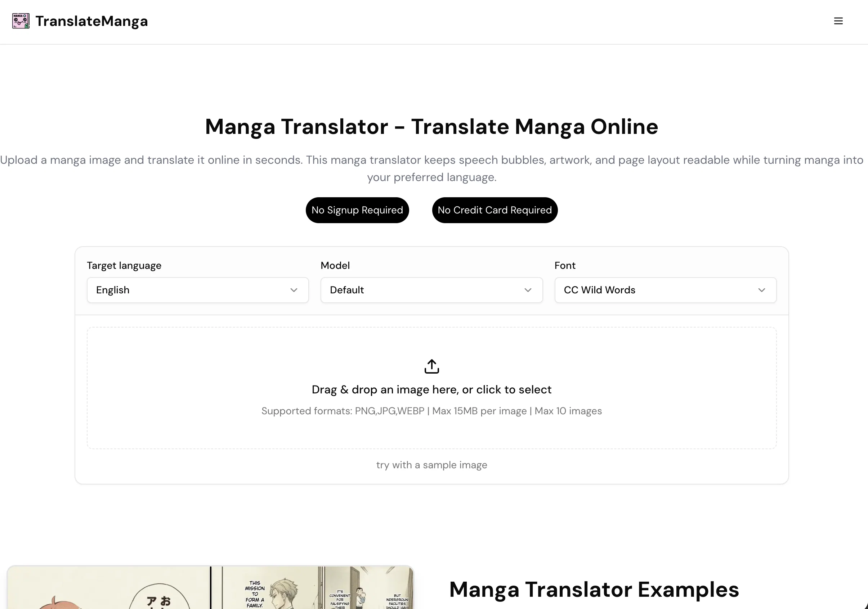Click the Target language label
The width and height of the screenshot is (868, 609).
tap(124, 266)
